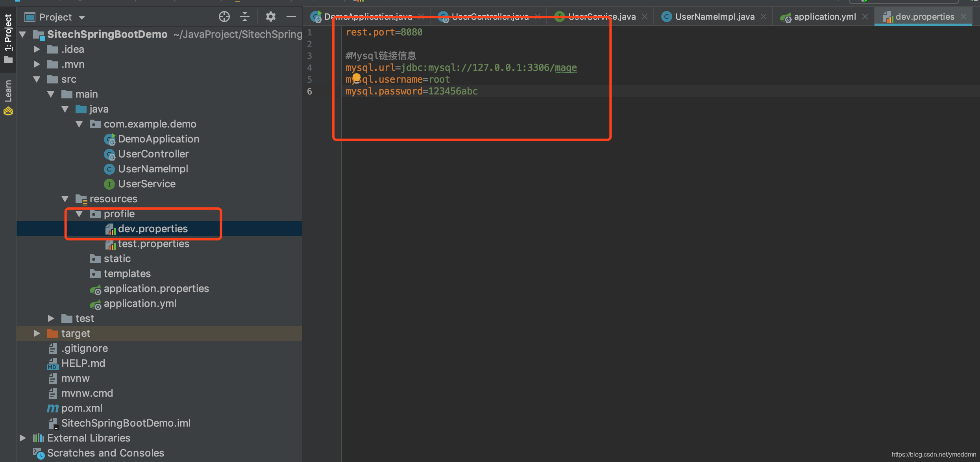Collapse the profile folder
980x462 pixels.
tap(79, 214)
